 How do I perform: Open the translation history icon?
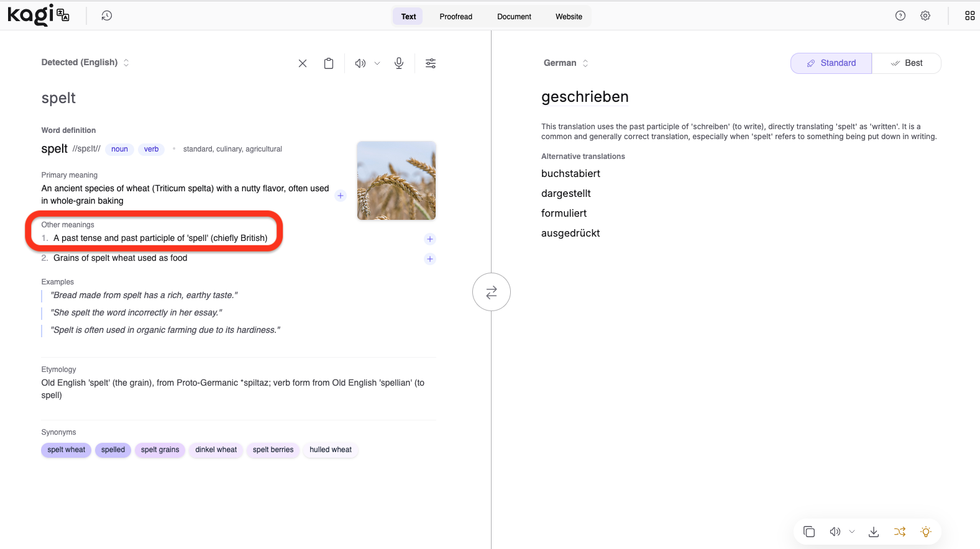pyautogui.click(x=107, y=16)
